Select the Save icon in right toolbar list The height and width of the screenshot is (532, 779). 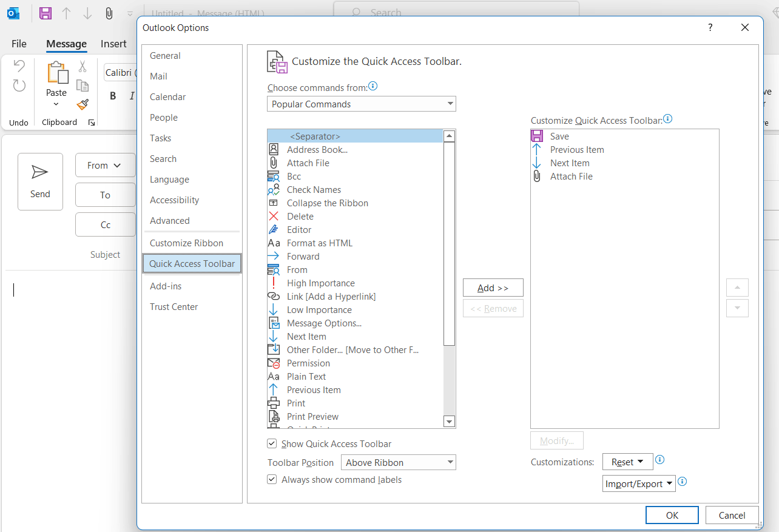tap(537, 136)
